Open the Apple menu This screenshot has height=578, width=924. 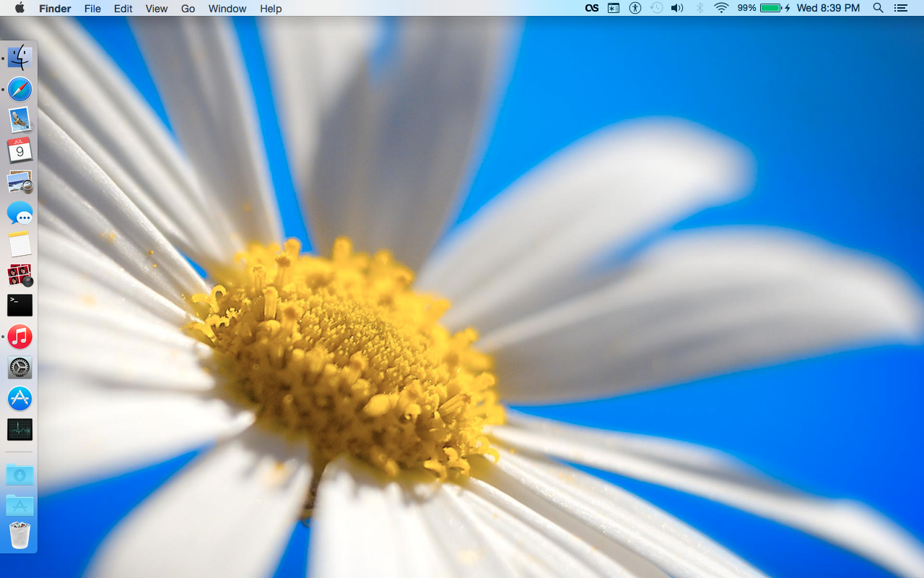(19, 8)
